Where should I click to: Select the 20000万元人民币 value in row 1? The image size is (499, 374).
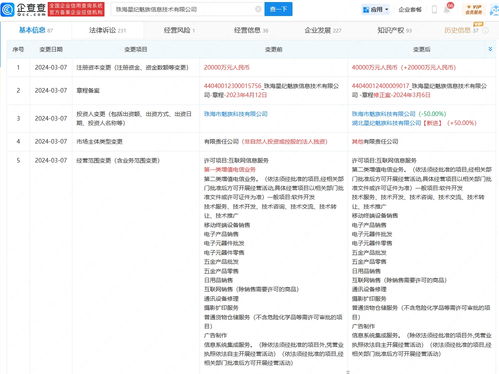227,68
